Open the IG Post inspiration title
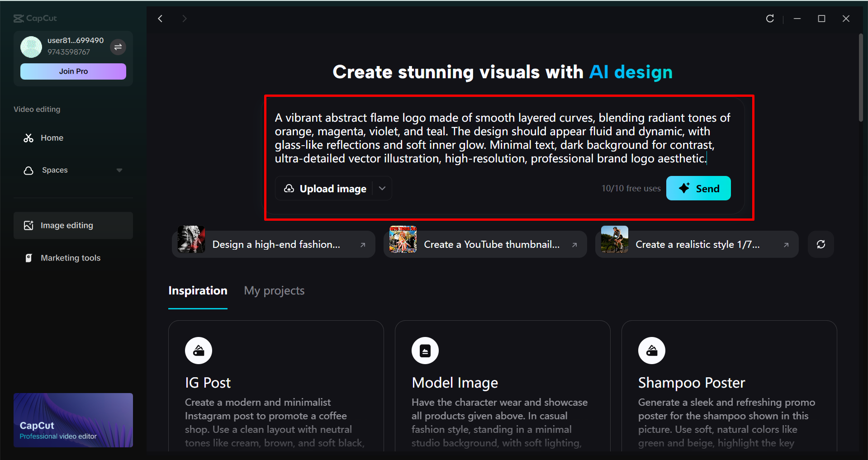 pos(208,383)
